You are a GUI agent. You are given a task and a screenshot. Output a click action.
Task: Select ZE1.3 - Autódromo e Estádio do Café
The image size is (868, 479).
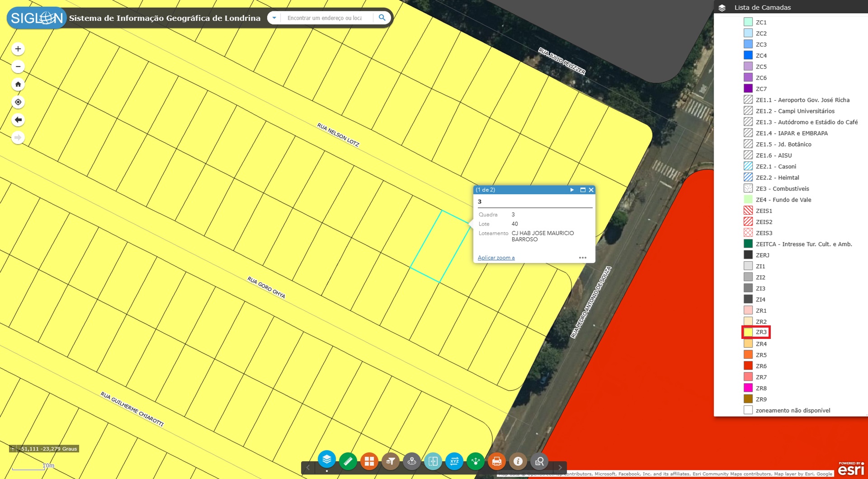point(807,122)
